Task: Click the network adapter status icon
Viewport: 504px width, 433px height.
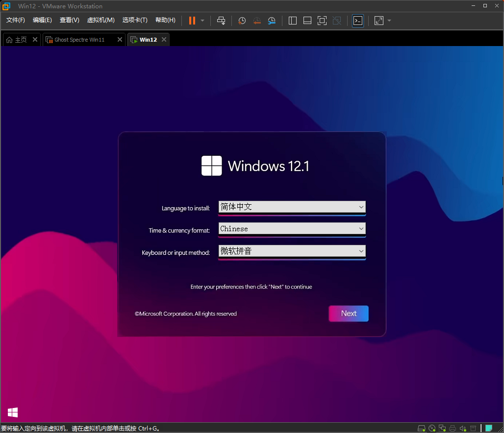Action: tap(442, 428)
